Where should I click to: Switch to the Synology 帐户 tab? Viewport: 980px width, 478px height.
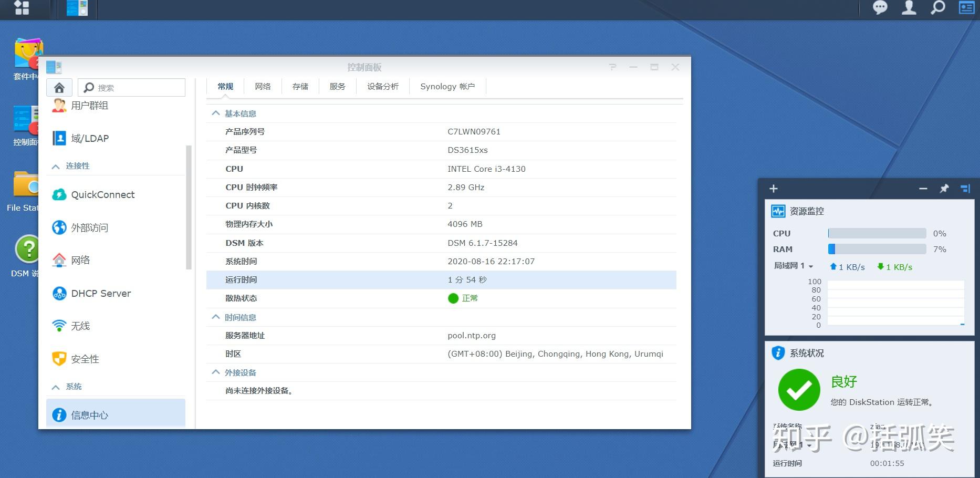click(x=447, y=86)
